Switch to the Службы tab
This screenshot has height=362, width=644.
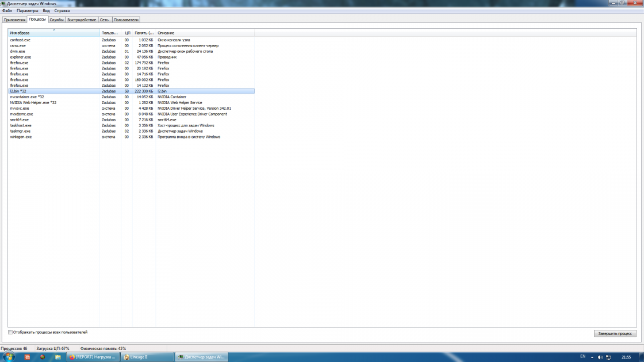pos(56,20)
